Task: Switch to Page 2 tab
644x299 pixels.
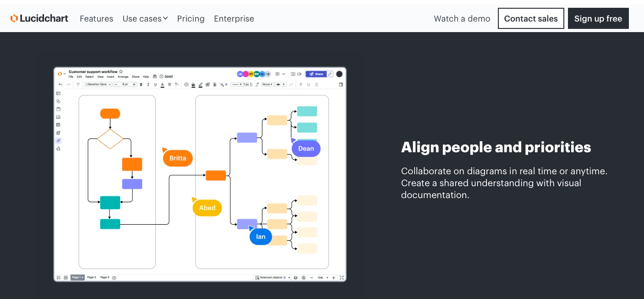Action: (92, 277)
